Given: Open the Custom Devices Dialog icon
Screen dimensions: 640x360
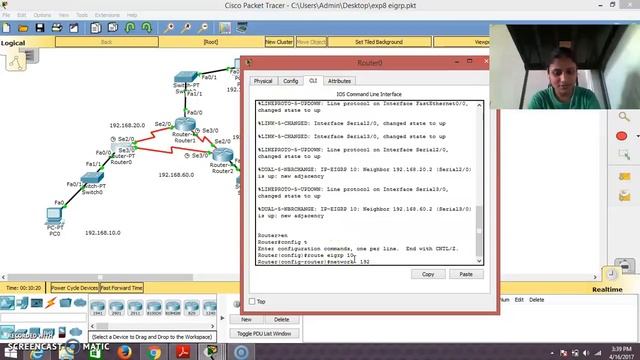Looking at the screenshot, I should tap(242, 28).
